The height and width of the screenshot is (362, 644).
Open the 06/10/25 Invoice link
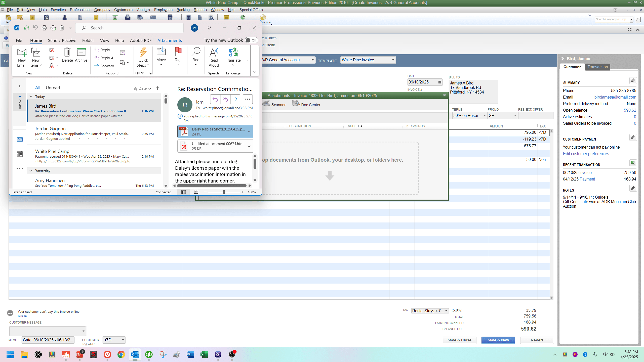coord(585,172)
